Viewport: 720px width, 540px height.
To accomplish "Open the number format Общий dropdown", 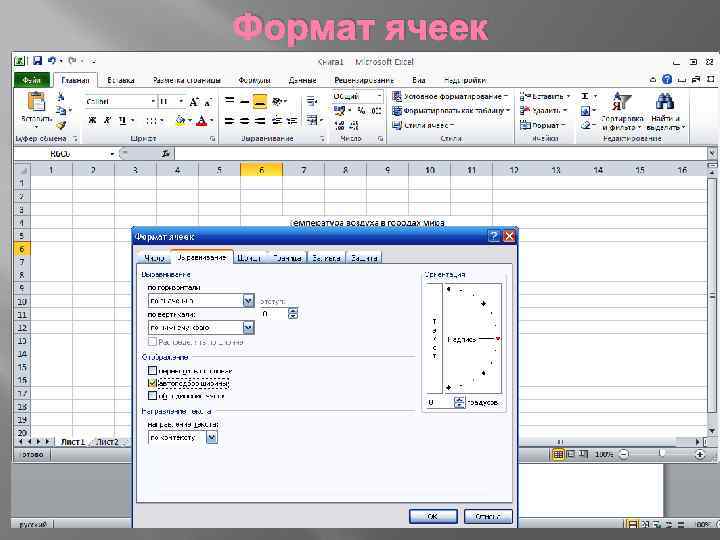I will [x=379, y=96].
